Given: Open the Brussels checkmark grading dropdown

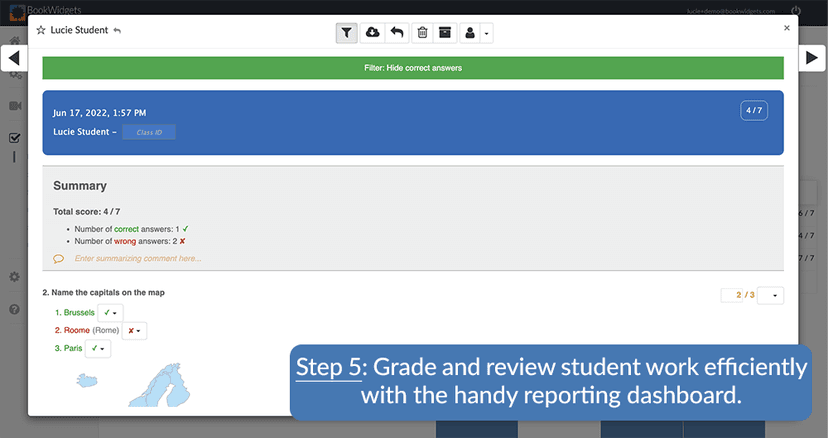Looking at the screenshot, I should tap(111, 313).
